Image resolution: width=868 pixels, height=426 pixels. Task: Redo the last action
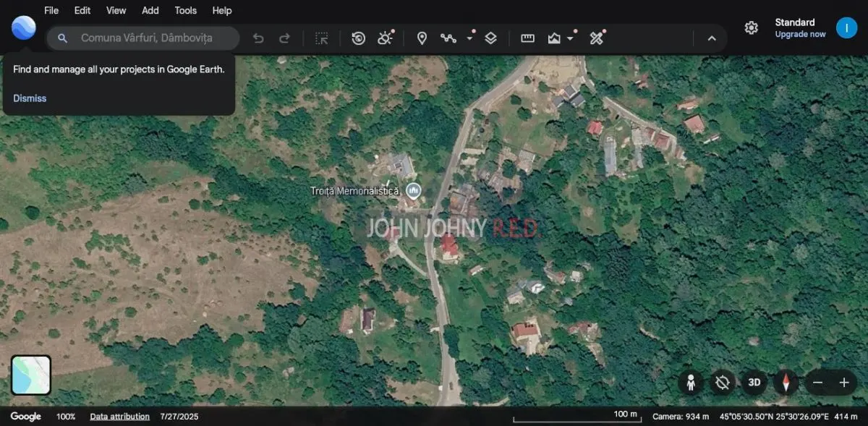284,38
